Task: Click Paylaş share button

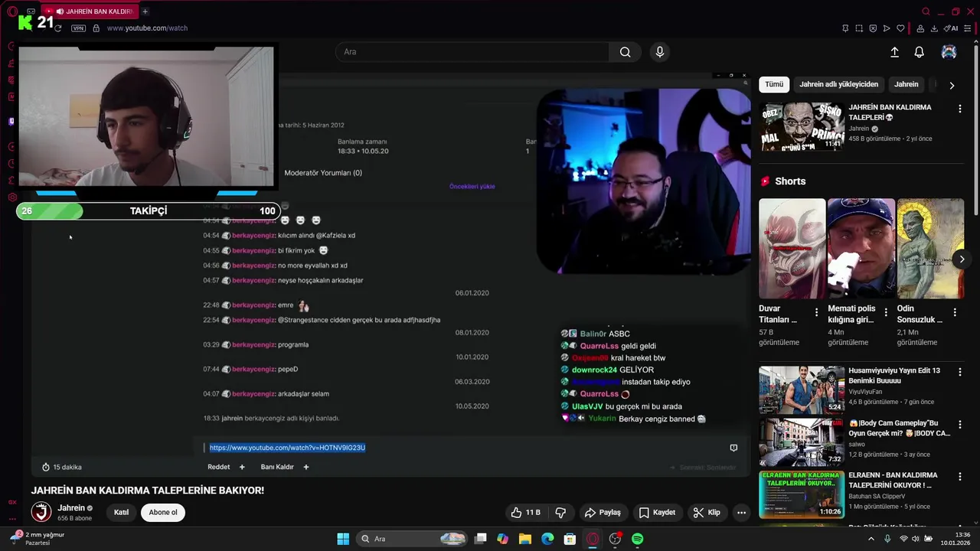Action: 602,513
